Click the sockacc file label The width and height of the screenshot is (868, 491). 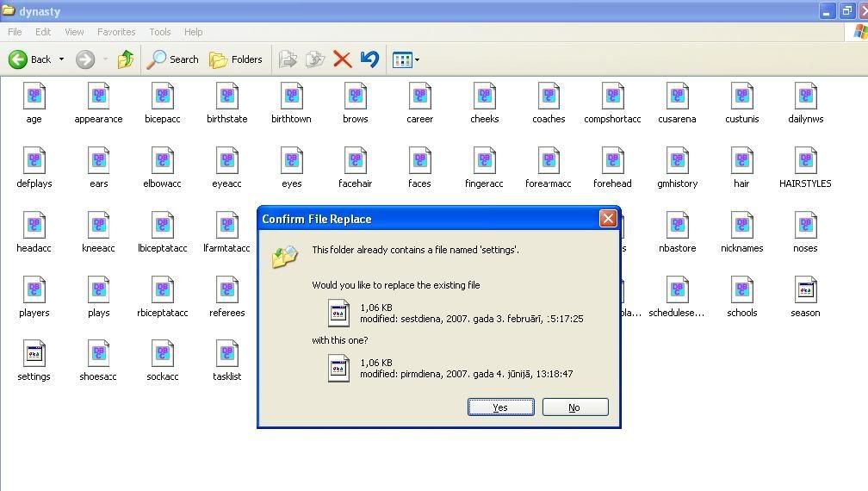(163, 376)
